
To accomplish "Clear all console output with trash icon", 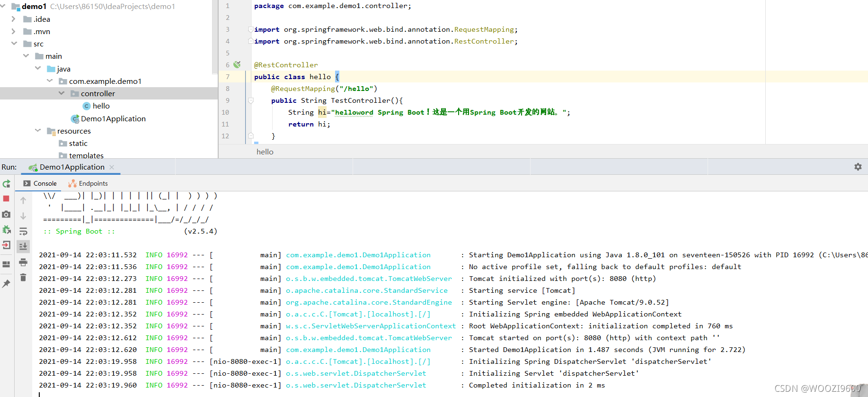I will 23,278.
